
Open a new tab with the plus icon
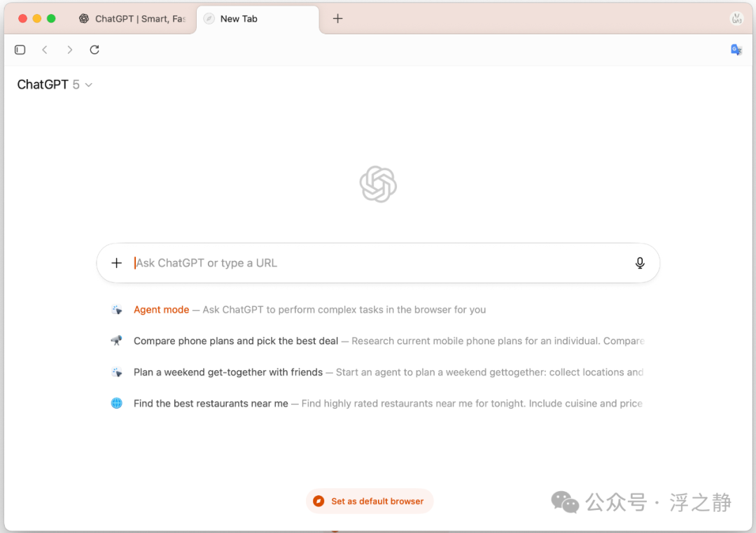coord(337,19)
